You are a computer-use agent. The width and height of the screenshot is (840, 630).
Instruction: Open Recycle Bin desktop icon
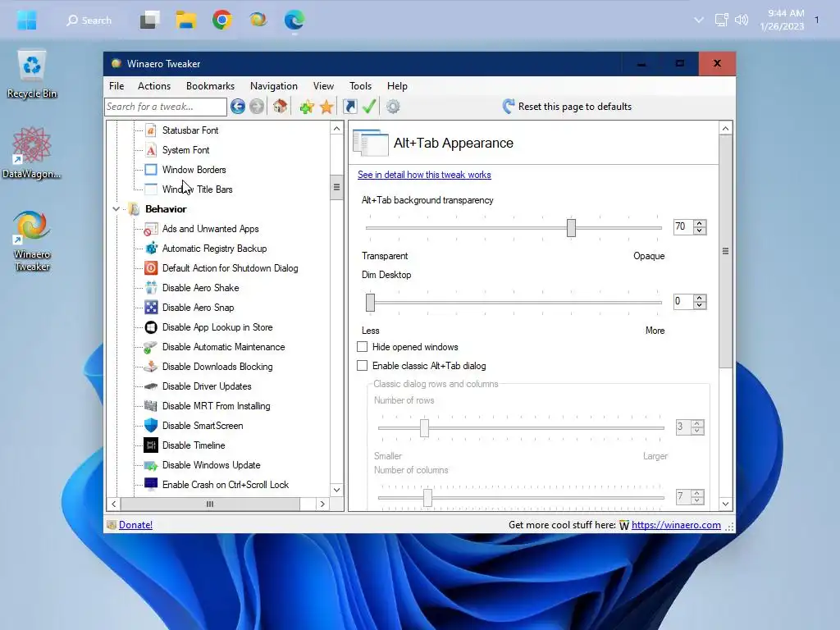pos(32,75)
